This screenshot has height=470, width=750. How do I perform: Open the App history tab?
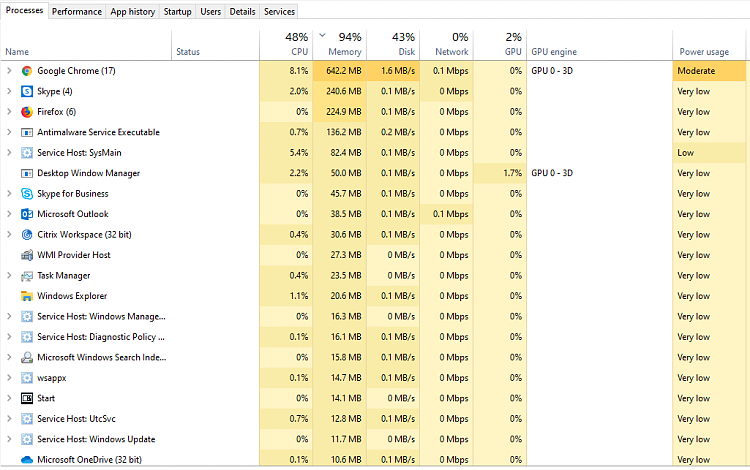(132, 11)
